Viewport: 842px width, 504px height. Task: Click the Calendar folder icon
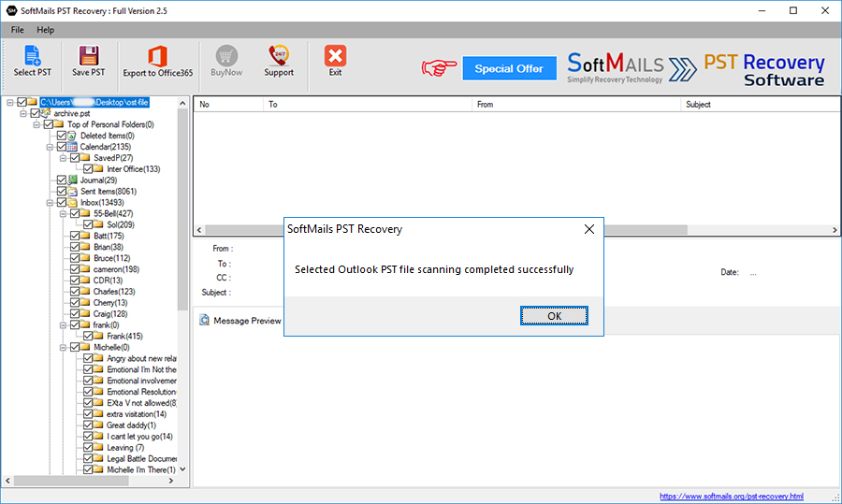(72, 147)
